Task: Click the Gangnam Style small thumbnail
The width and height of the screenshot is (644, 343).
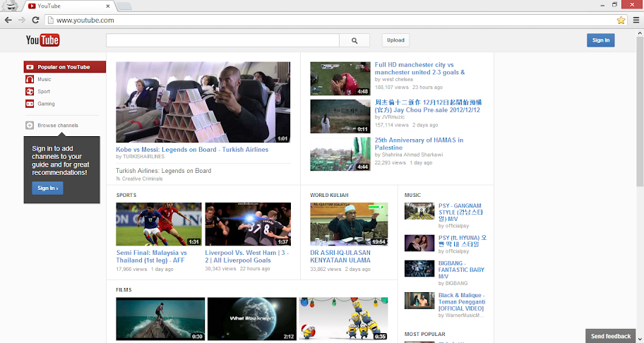Action: click(419, 211)
